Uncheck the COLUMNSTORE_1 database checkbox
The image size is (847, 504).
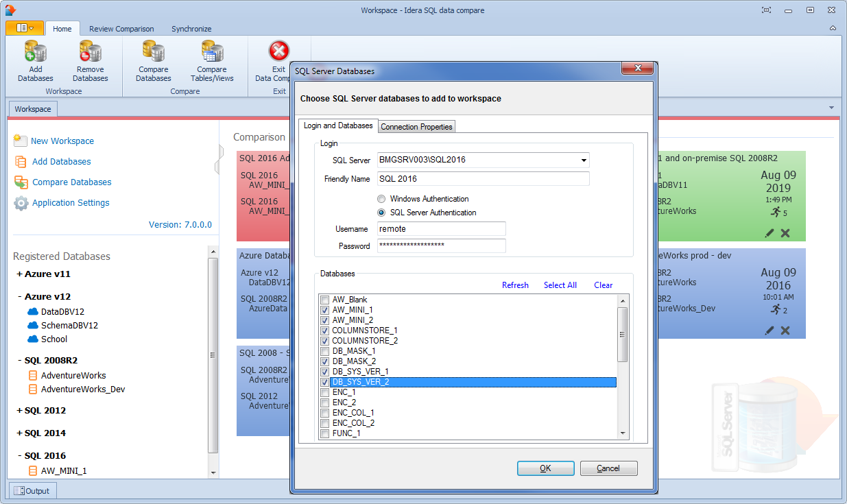325,331
